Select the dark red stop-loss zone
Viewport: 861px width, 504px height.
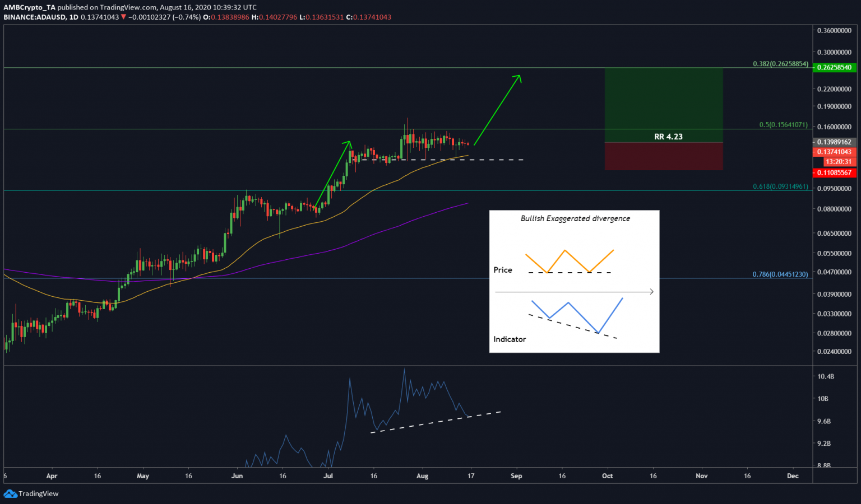click(664, 157)
